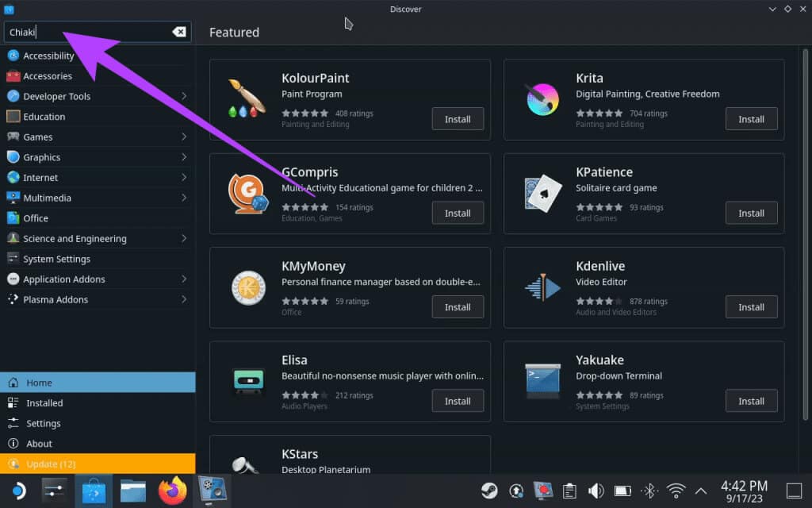The image size is (812, 508).
Task: Open the Accessibility category
Action: (x=98, y=56)
